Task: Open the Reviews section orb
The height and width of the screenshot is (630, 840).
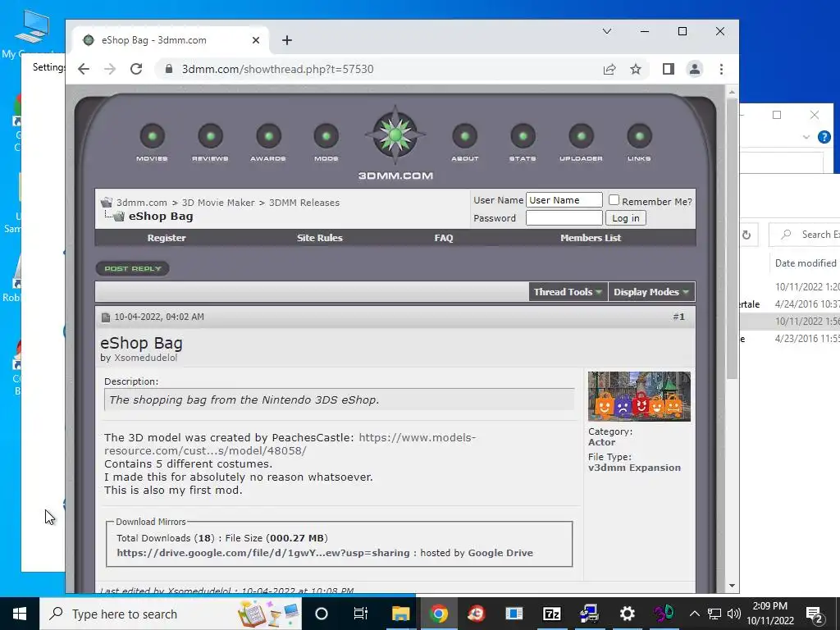Action: (211, 136)
